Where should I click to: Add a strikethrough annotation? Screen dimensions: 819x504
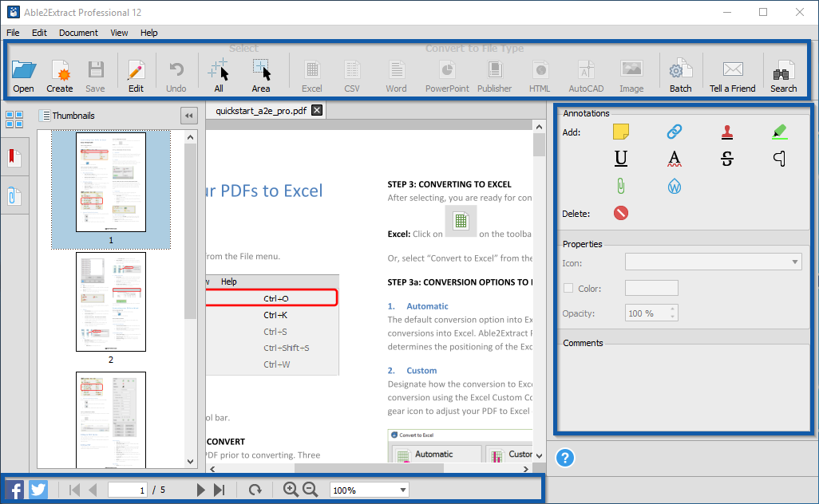727,158
